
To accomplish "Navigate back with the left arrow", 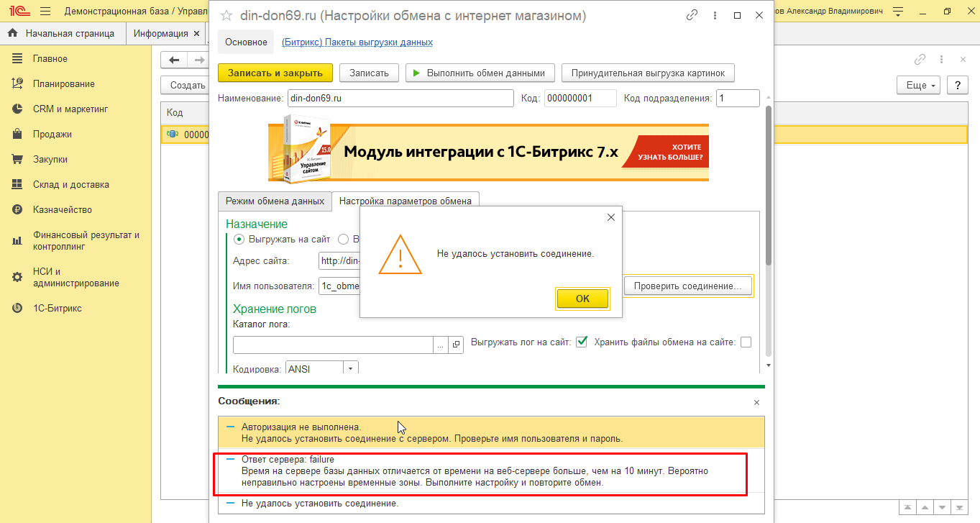I will pyautogui.click(x=174, y=60).
